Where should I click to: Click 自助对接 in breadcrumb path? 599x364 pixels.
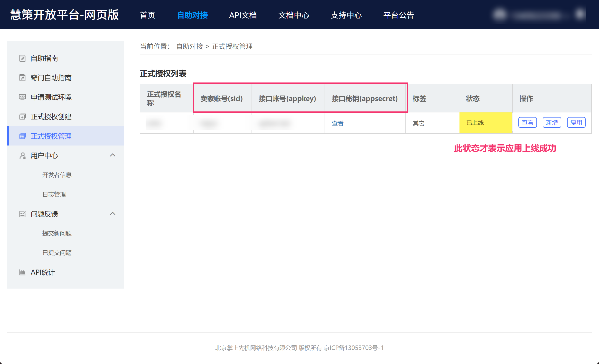pos(189,46)
